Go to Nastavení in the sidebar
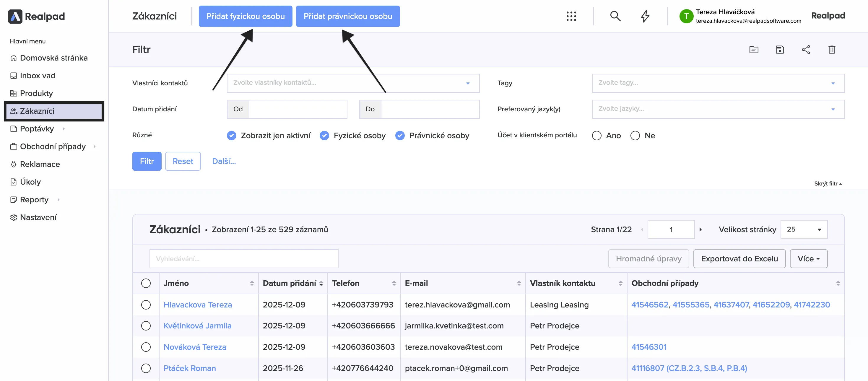The width and height of the screenshot is (868, 381). click(38, 217)
